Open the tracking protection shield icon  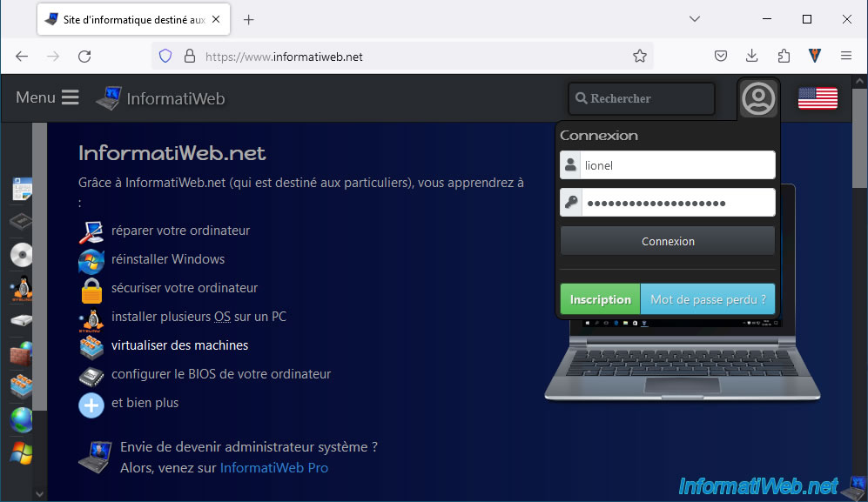pyautogui.click(x=165, y=56)
